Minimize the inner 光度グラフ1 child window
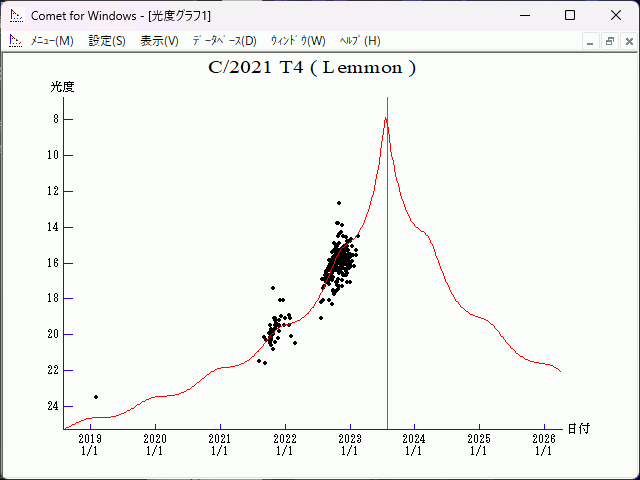The height and width of the screenshot is (480, 640). tap(591, 41)
